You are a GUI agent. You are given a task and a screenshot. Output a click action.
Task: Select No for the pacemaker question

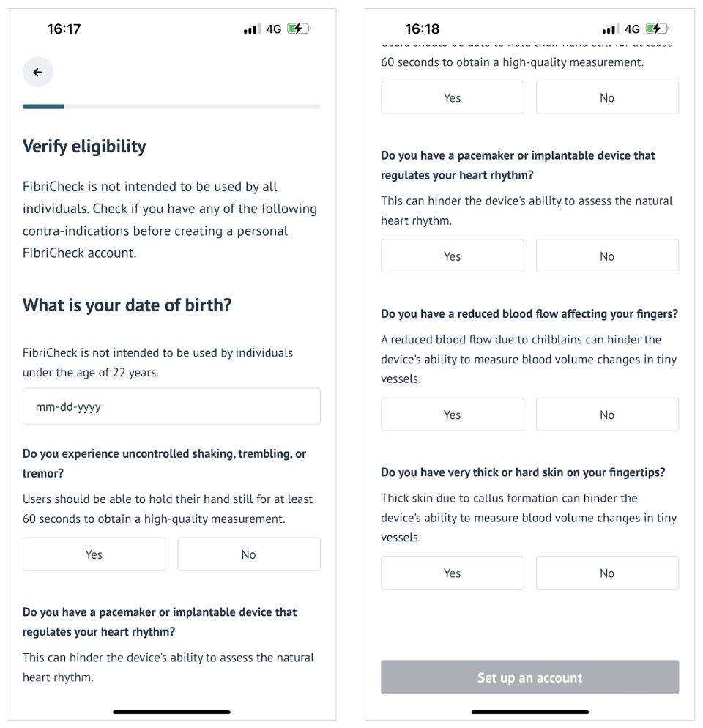click(x=606, y=256)
